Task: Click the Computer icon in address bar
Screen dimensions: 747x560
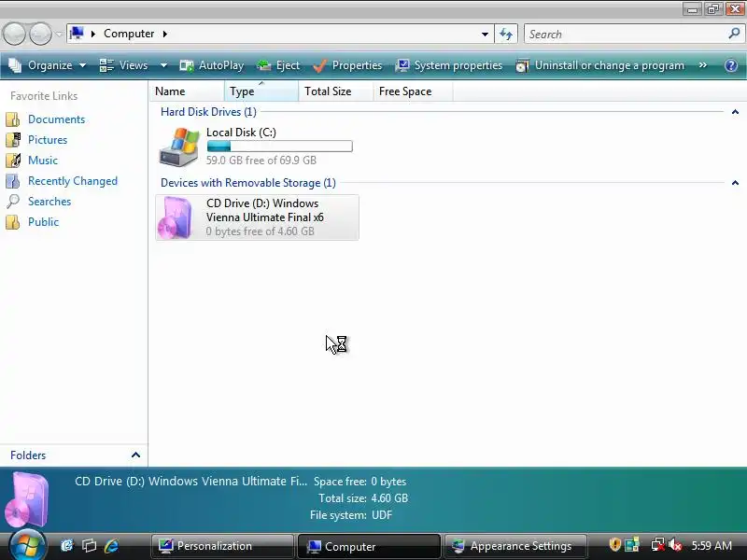Action: pyautogui.click(x=77, y=34)
